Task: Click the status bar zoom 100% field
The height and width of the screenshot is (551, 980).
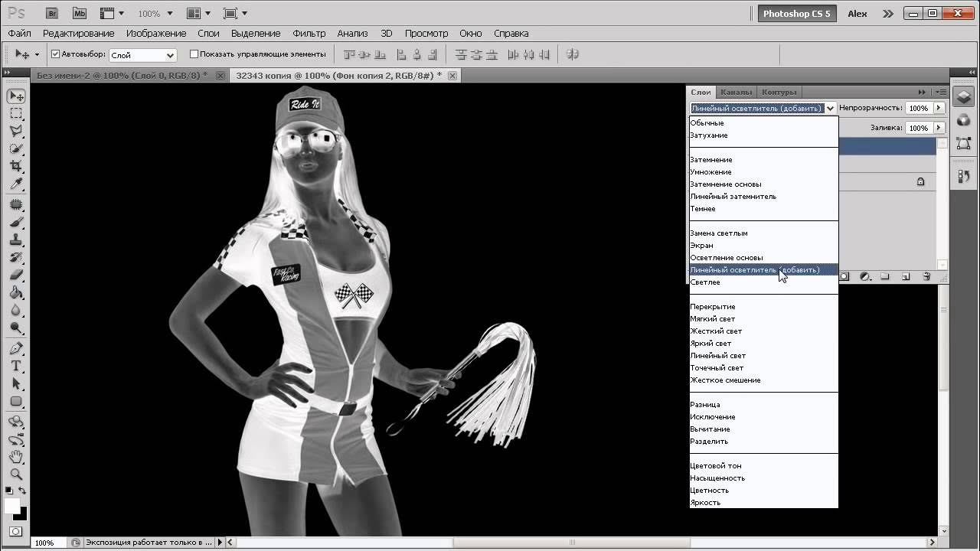Action: [48, 543]
